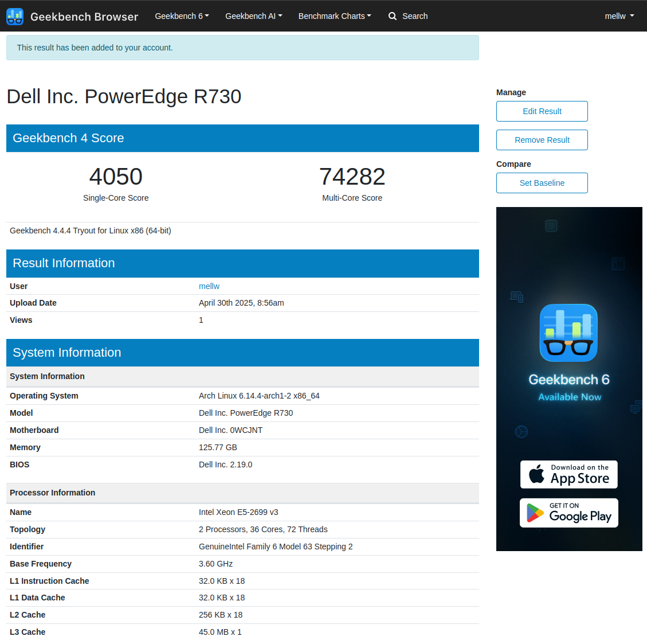This screenshot has width=647, height=644.
Task: Click the 'System Information' blue section header
Action: click(242, 353)
